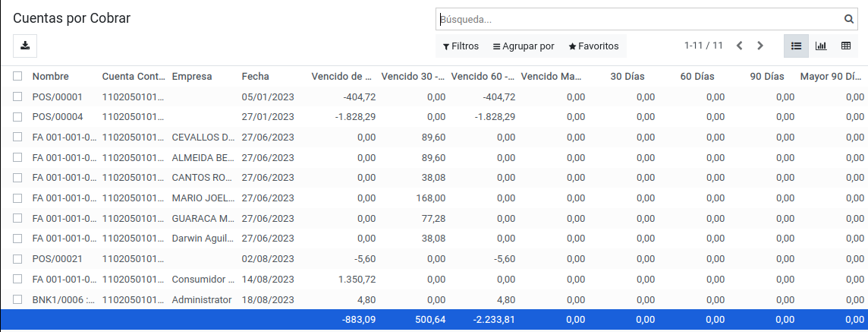The image size is (868, 332).
Task: Sort by the 60 Días column header
Action: [x=697, y=77]
